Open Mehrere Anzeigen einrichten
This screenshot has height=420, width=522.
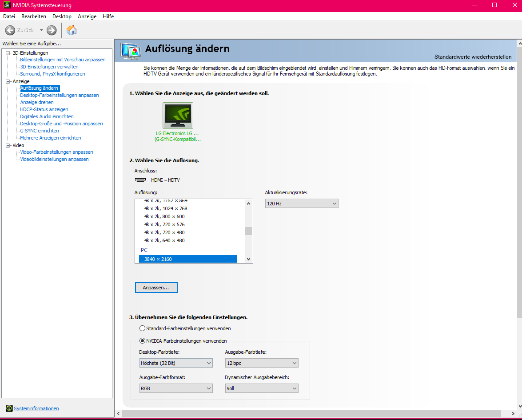pos(50,138)
